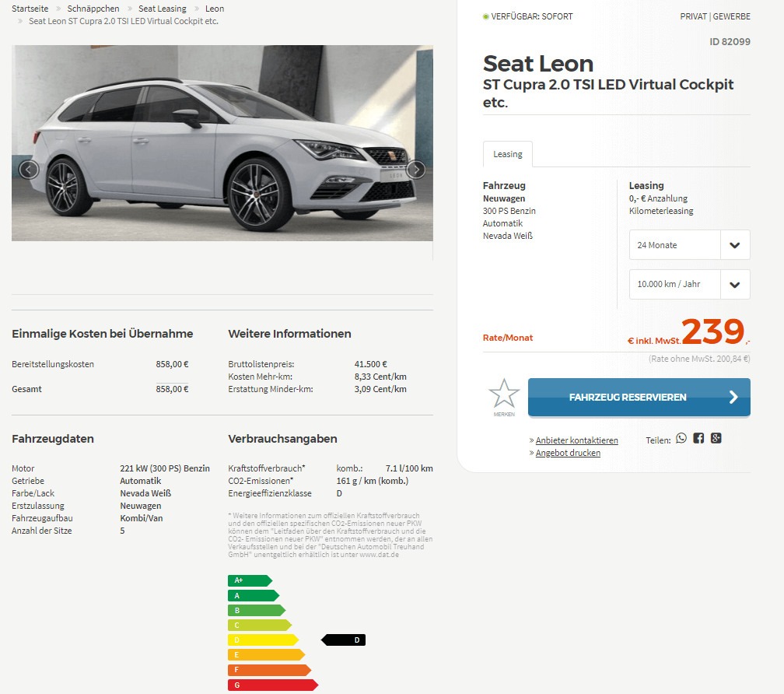Click the Seat Leon car photo
Viewport: 784px width, 694px height.
pos(222,143)
